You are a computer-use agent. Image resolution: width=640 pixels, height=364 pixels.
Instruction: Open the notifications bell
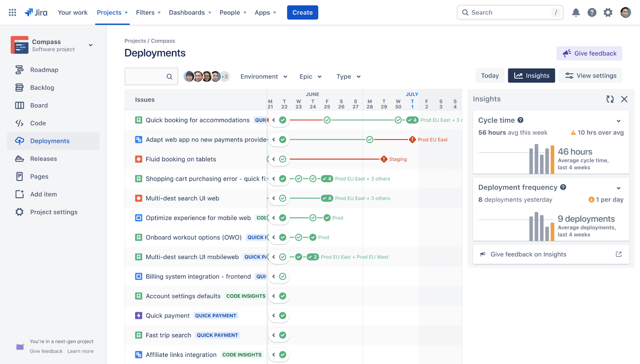pyautogui.click(x=576, y=12)
